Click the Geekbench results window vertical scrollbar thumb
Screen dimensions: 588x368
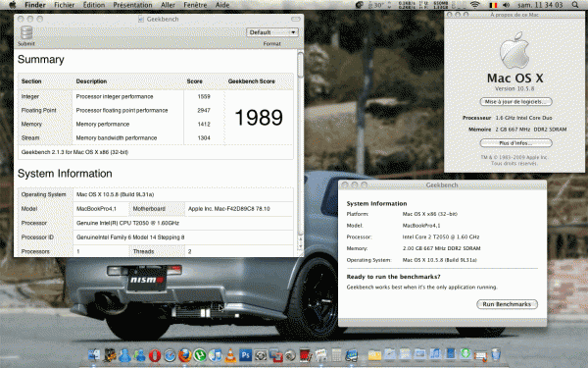(301, 65)
